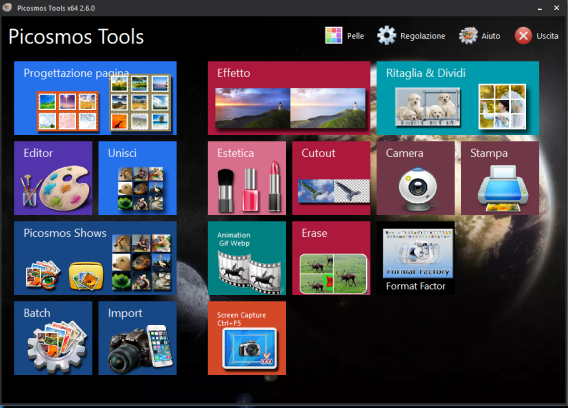
Task: Launch Picosmos Shows viewer tile
Action: pyautogui.click(x=95, y=258)
